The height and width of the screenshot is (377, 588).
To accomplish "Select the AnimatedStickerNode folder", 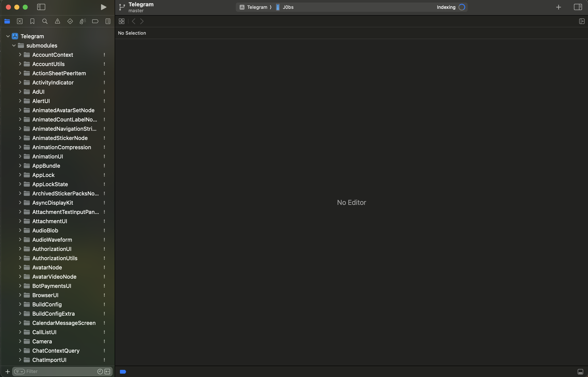I will coord(57,138).
